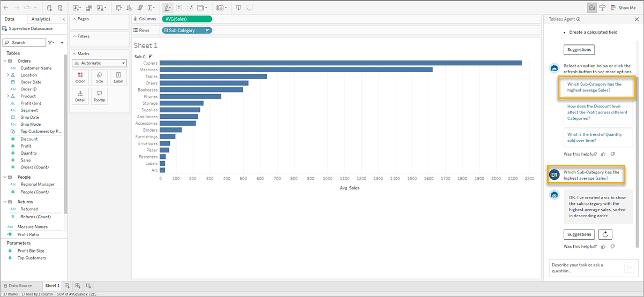Click the New Data Source icon
The height and width of the screenshot is (297, 644).
(x=50, y=8)
